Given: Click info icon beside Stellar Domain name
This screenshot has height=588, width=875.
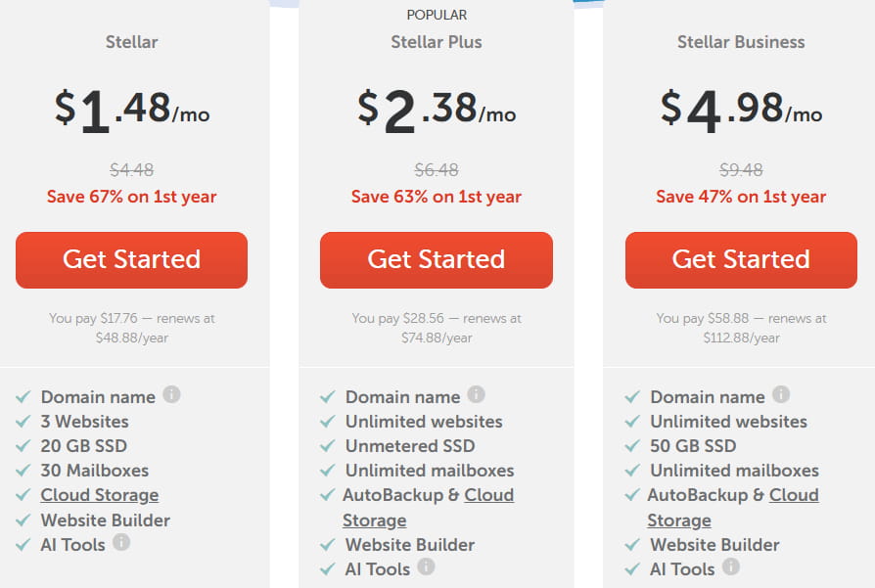Looking at the screenshot, I should (x=171, y=395).
